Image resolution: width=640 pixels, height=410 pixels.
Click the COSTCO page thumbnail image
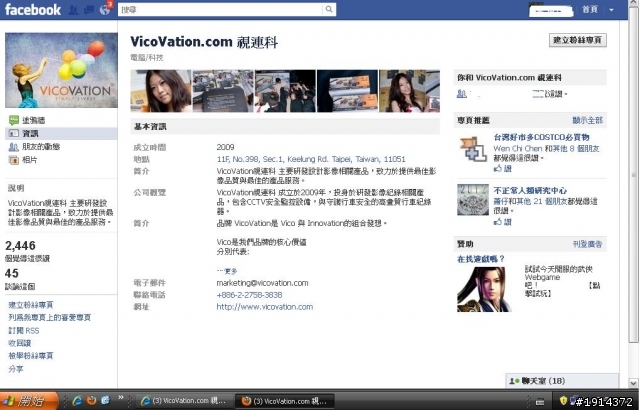[473, 148]
